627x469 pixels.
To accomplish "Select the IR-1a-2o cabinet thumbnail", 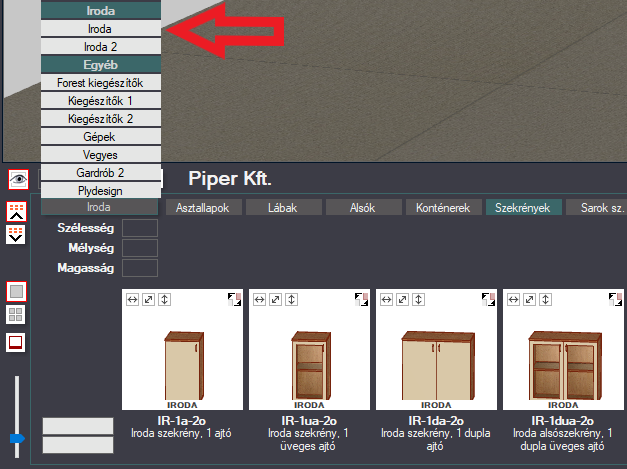I will [x=182, y=349].
